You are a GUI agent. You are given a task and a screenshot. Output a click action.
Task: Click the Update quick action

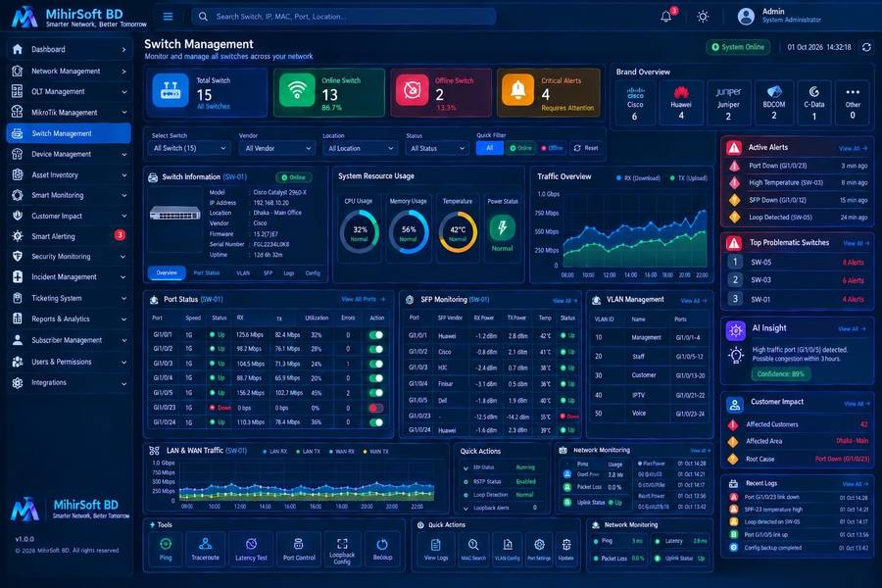coord(565,549)
